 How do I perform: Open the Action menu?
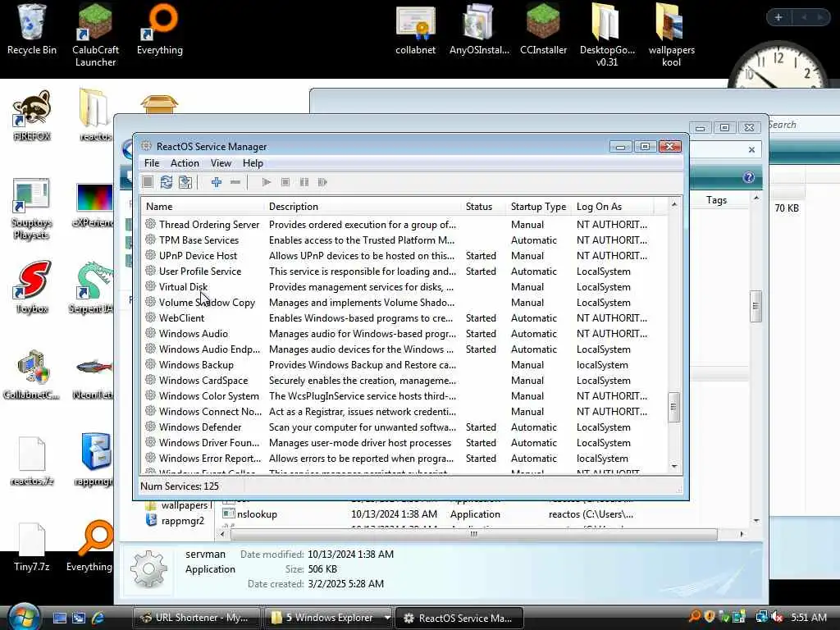tap(185, 163)
